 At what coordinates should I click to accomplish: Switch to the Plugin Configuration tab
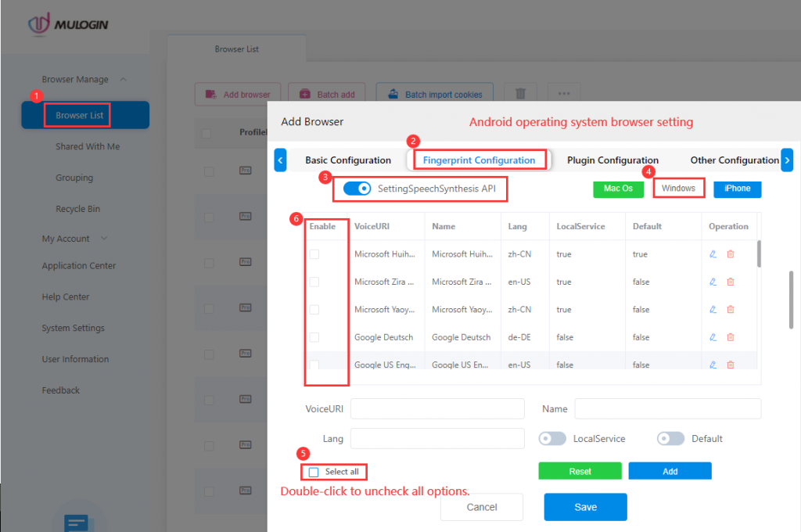[x=612, y=160]
